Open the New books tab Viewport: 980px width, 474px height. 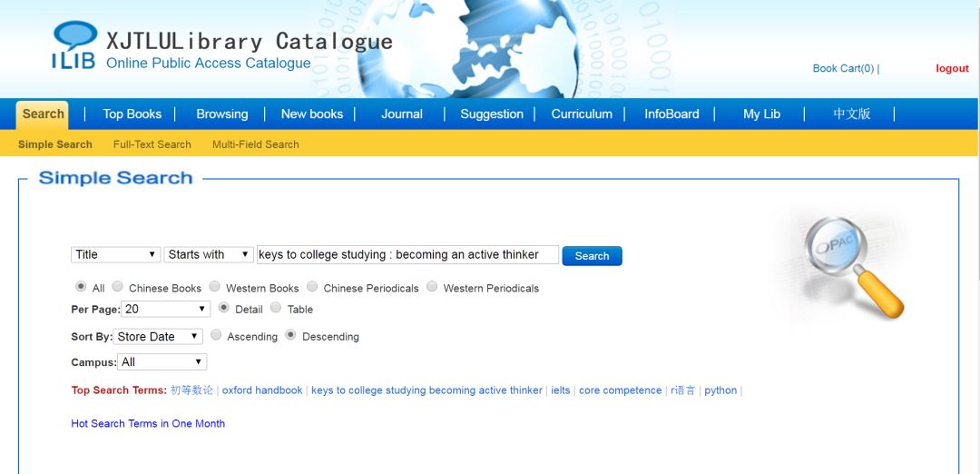click(x=312, y=114)
